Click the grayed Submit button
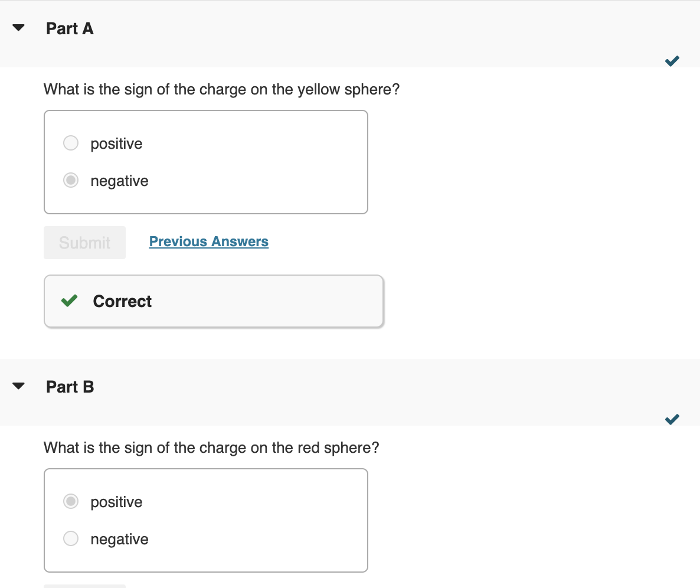This screenshot has height=588, width=700. coord(84,242)
